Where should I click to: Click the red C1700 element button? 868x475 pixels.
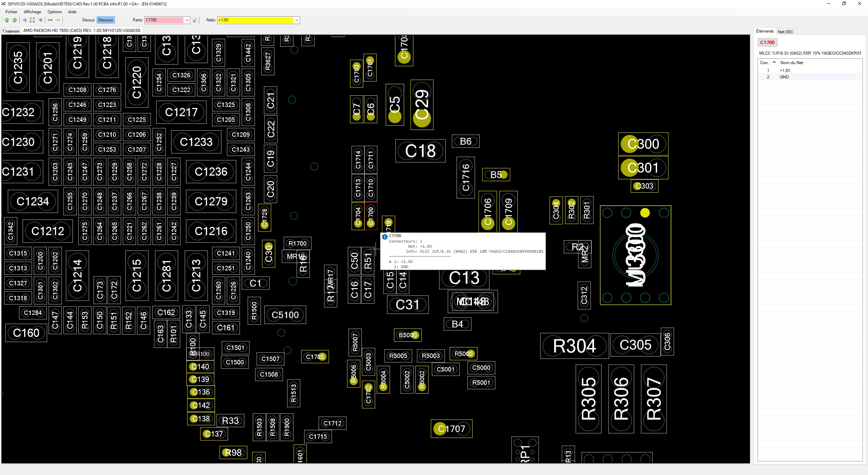(x=767, y=42)
